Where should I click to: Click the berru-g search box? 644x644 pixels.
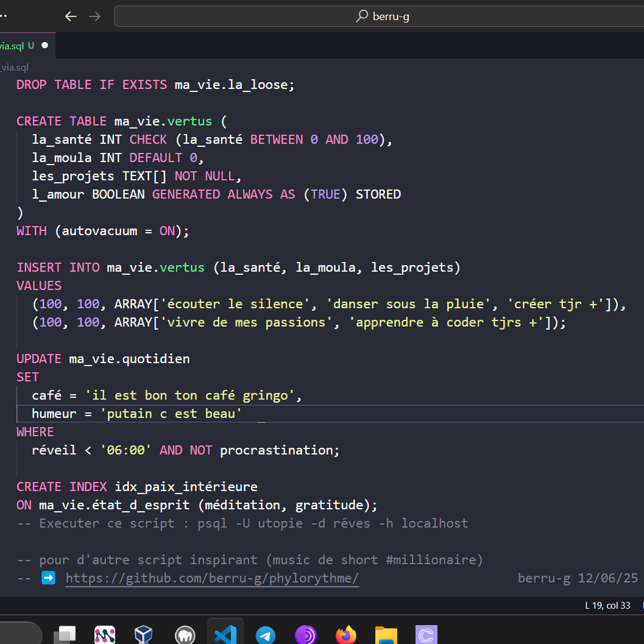[379, 16]
